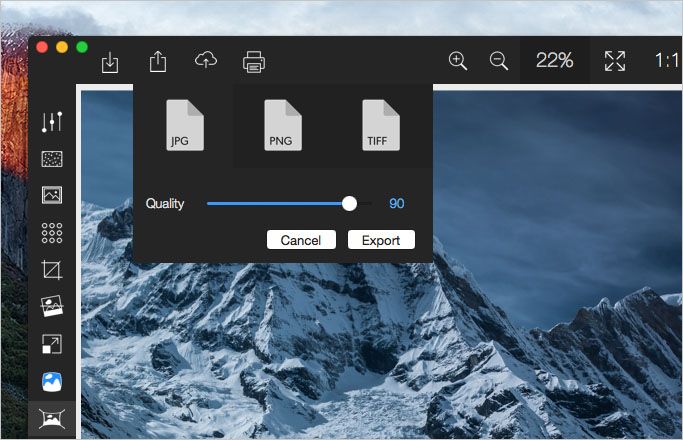This screenshot has width=683, height=440.
Task: Select the resize image tool
Action: click(x=52, y=344)
